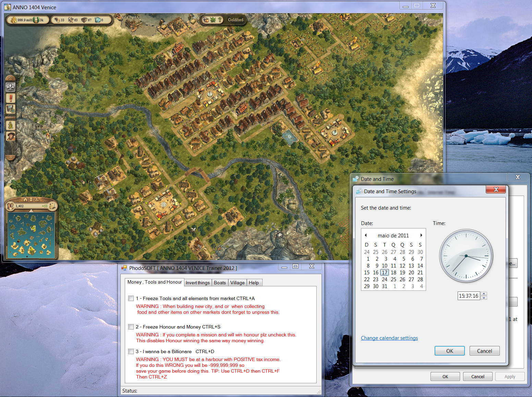Image resolution: width=532 pixels, height=397 pixels.
Task: Open the fleur-de-lis menu button
Action: tap(11, 87)
